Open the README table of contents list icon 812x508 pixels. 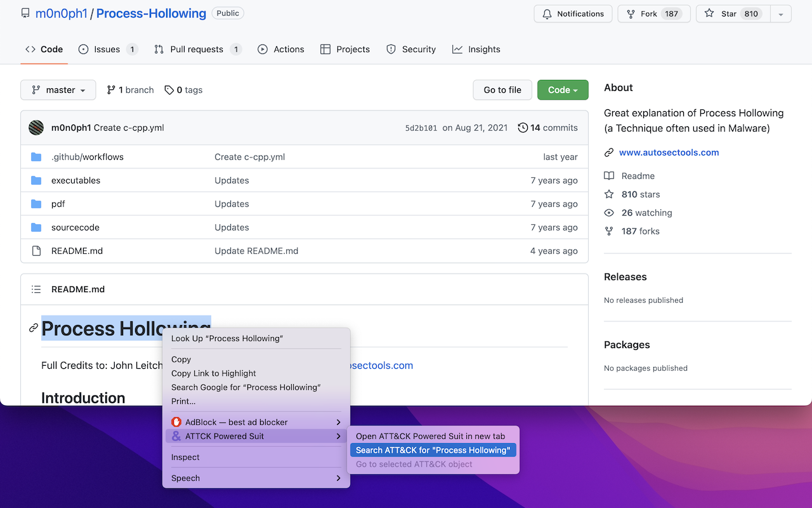click(x=36, y=290)
